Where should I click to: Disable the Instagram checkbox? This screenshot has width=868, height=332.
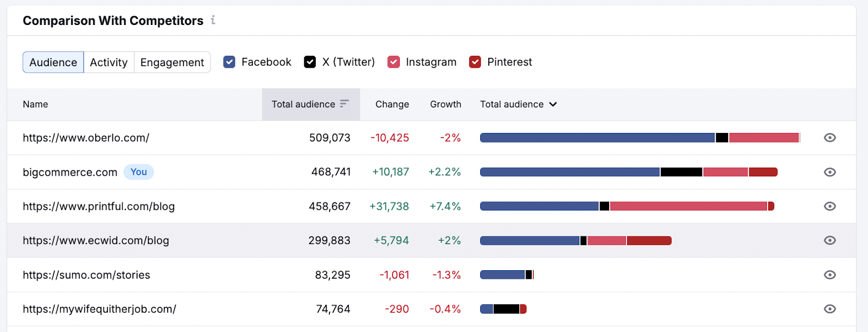click(x=394, y=62)
